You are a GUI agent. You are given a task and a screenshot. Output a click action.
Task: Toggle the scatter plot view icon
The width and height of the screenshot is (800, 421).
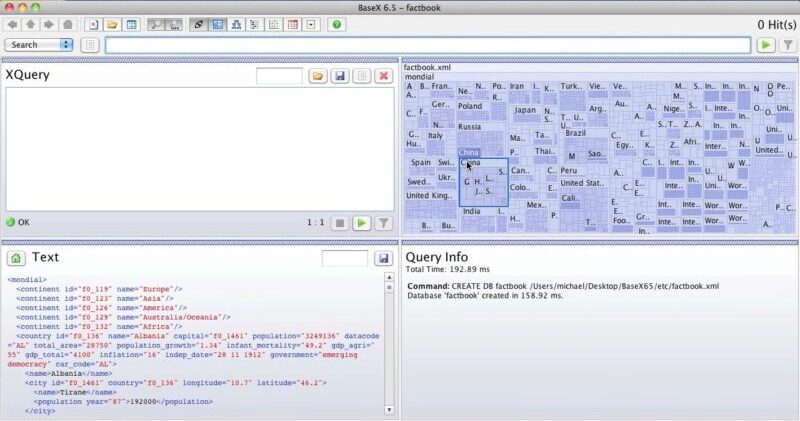[274, 24]
